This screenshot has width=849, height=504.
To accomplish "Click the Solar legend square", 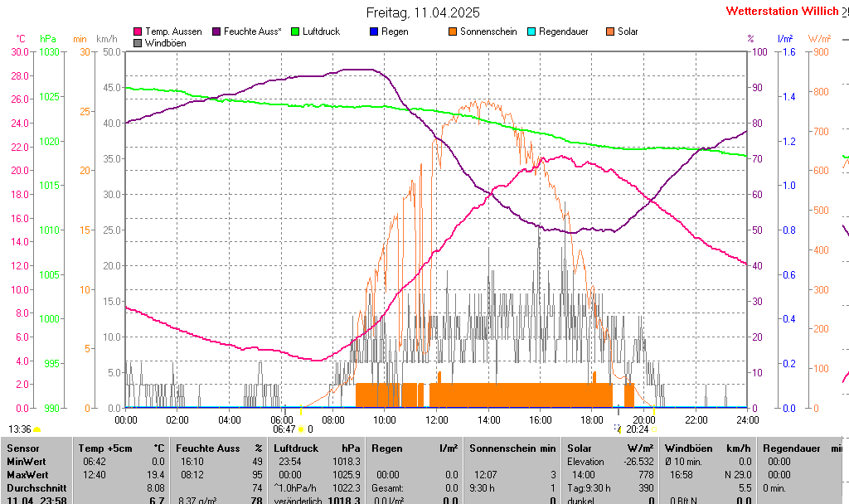I will [610, 31].
